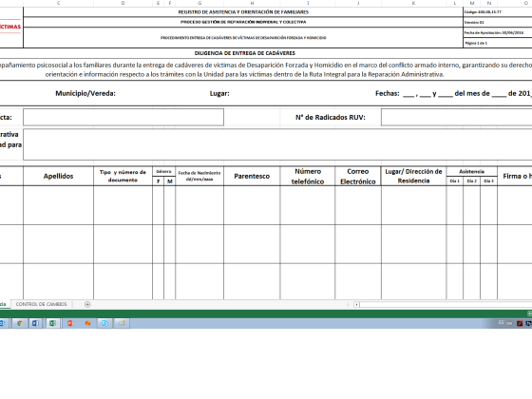Select column J header

pos(358,3)
